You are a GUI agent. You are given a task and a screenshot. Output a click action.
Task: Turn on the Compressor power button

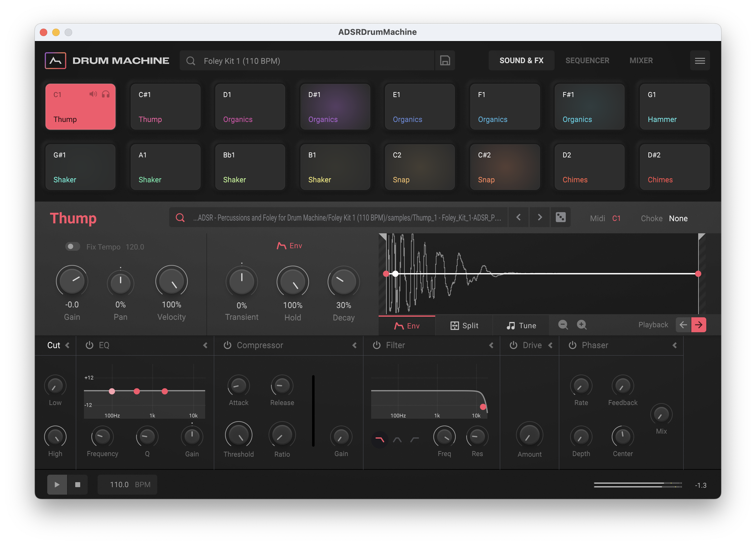pos(227,345)
